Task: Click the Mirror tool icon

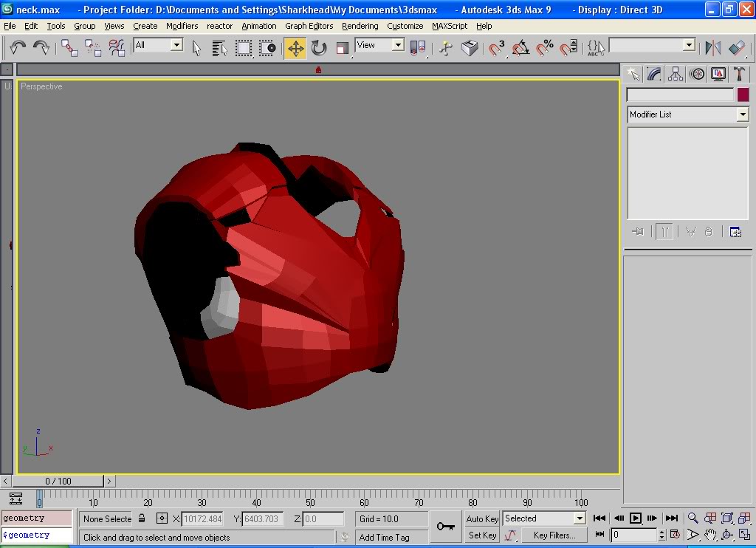Action: tap(712, 49)
